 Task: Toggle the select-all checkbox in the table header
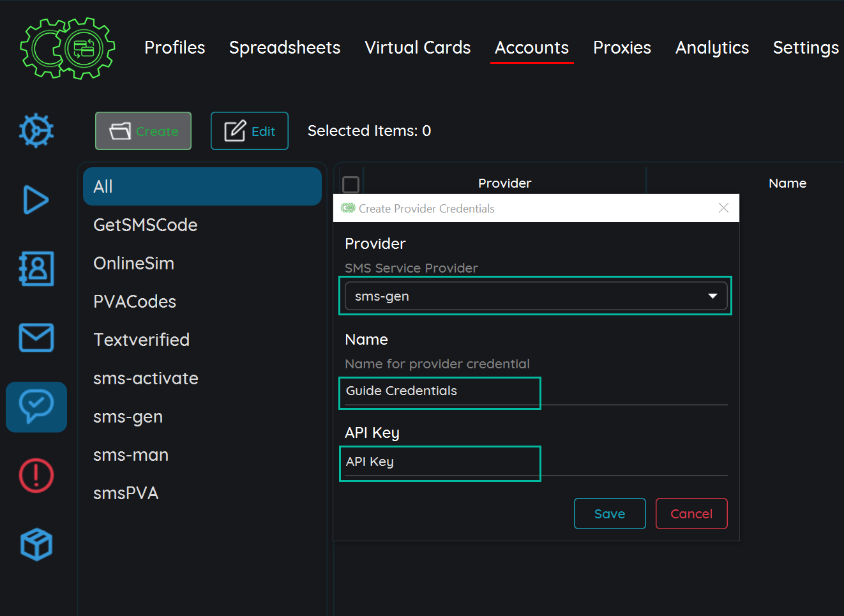coord(350,184)
